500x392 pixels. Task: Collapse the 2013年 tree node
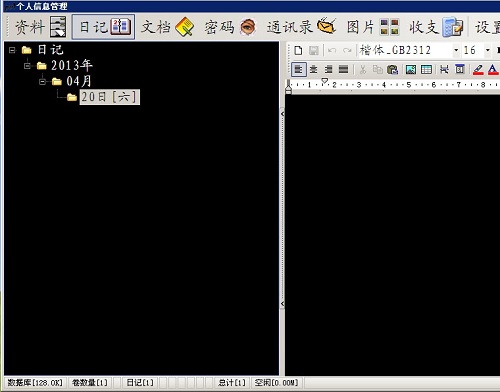27,66
